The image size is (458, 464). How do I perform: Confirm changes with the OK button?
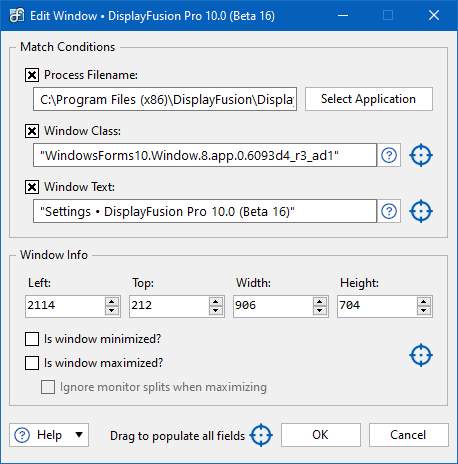click(x=321, y=435)
